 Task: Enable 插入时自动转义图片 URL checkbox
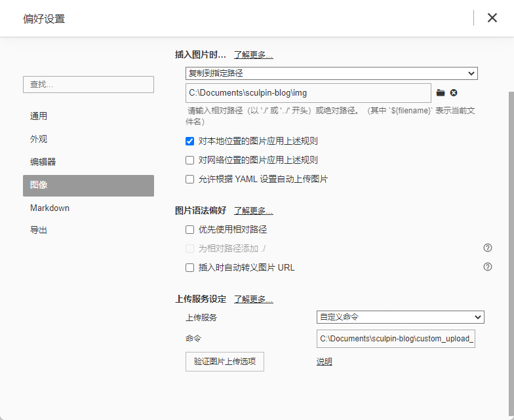[x=190, y=267]
